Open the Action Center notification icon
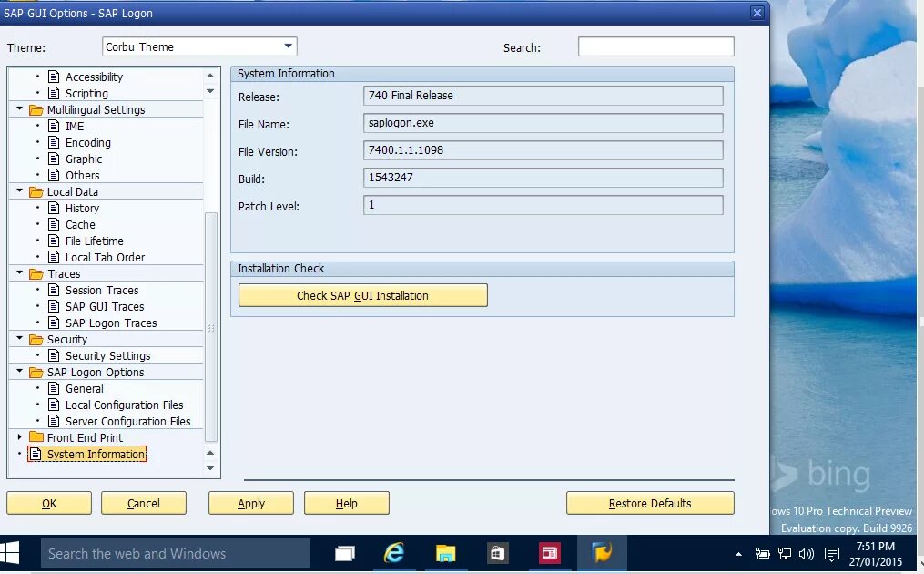Screen dimensions: 924x574 [x=831, y=553]
